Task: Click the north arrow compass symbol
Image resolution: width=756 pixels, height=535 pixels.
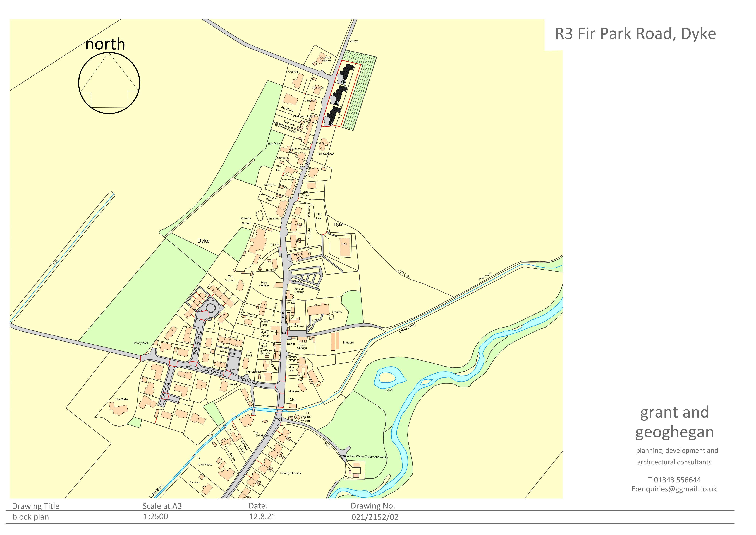Action: (109, 83)
